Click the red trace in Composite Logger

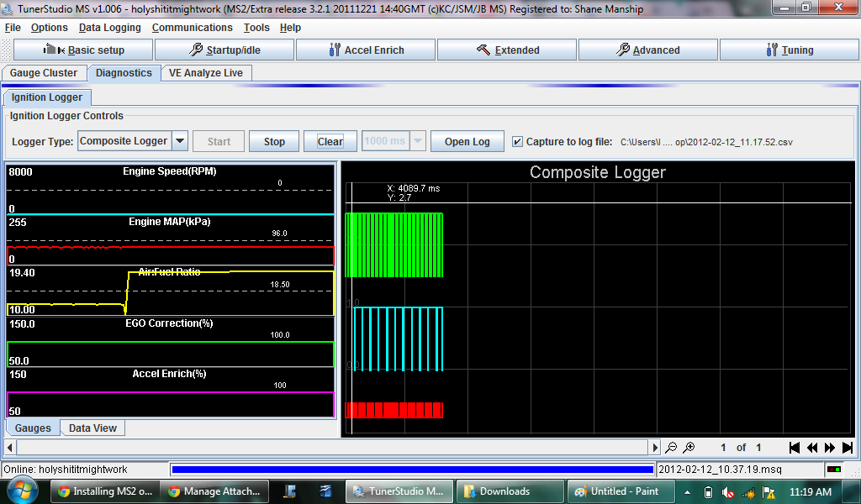pos(394,410)
